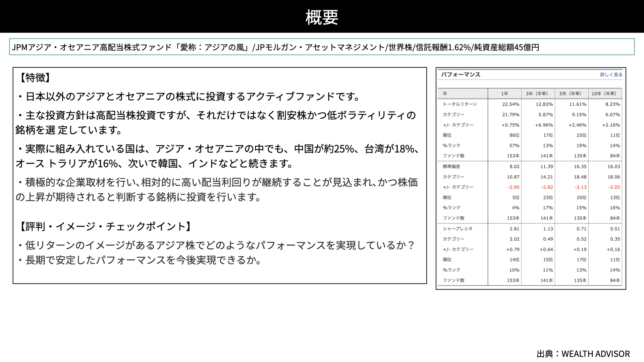This screenshot has width=644, height=362.
Task: Click the 0.71 Sharpe ratio cell
Action: click(x=581, y=229)
